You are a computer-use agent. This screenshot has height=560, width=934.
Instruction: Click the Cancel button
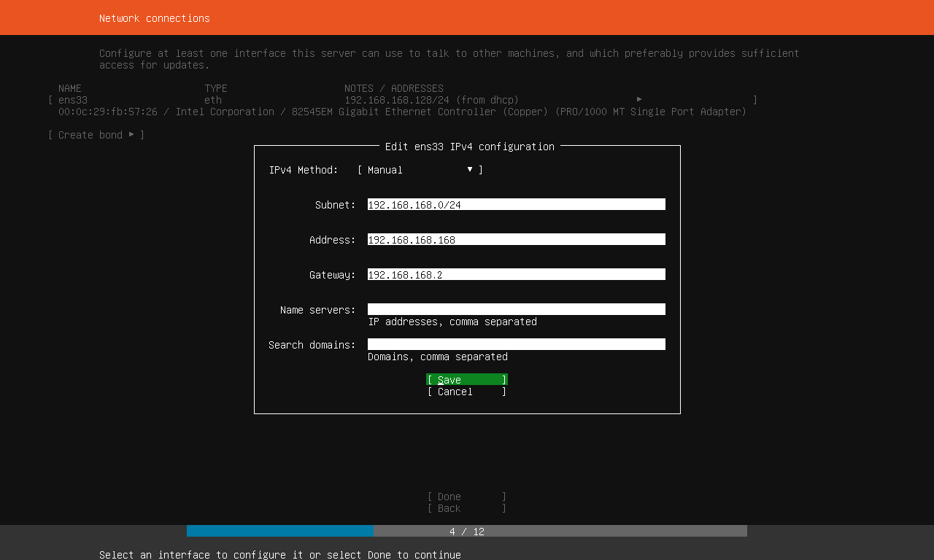point(466,392)
